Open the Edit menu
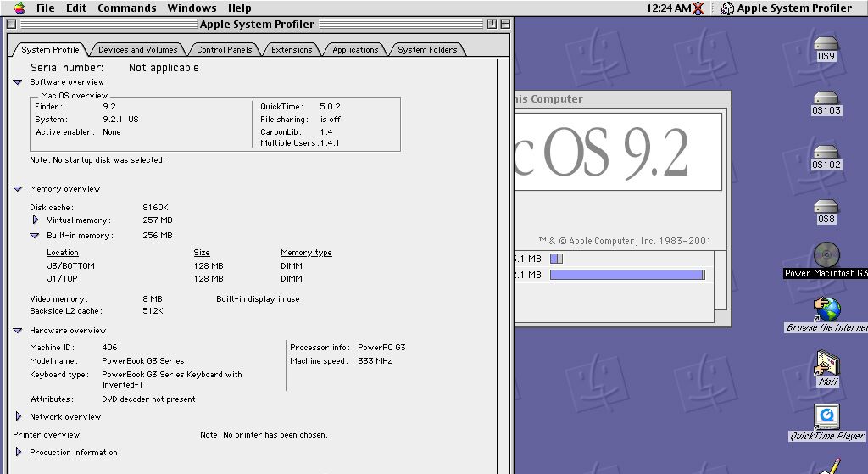This screenshot has height=474, width=868. coord(75,8)
